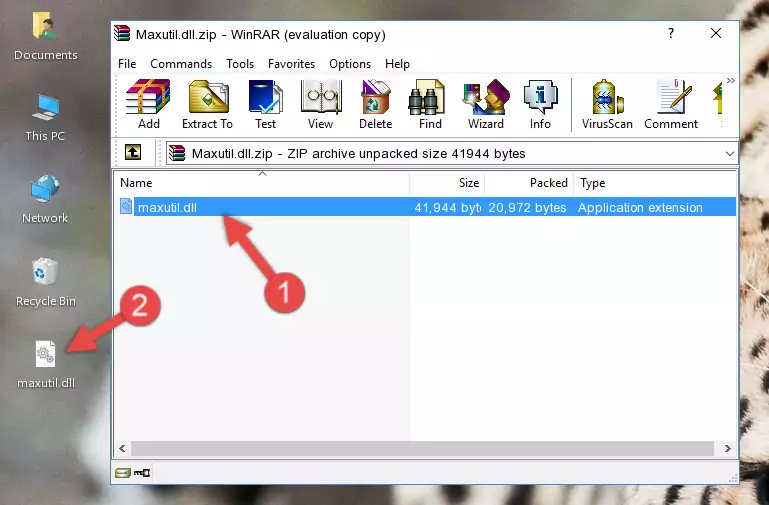Run the Test archive tool
Viewport: 769px width, 505px height.
[x=265, y=104]
